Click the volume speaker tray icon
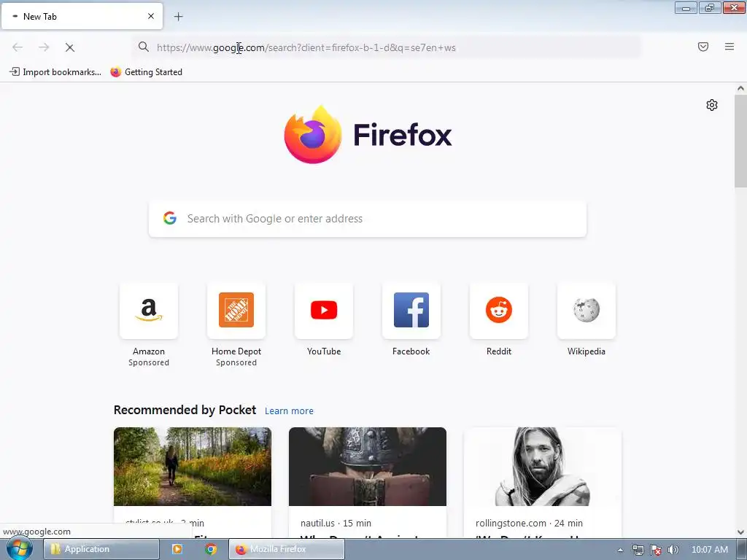The height and width of the screenshot is (560, 747). click(673, 550)
